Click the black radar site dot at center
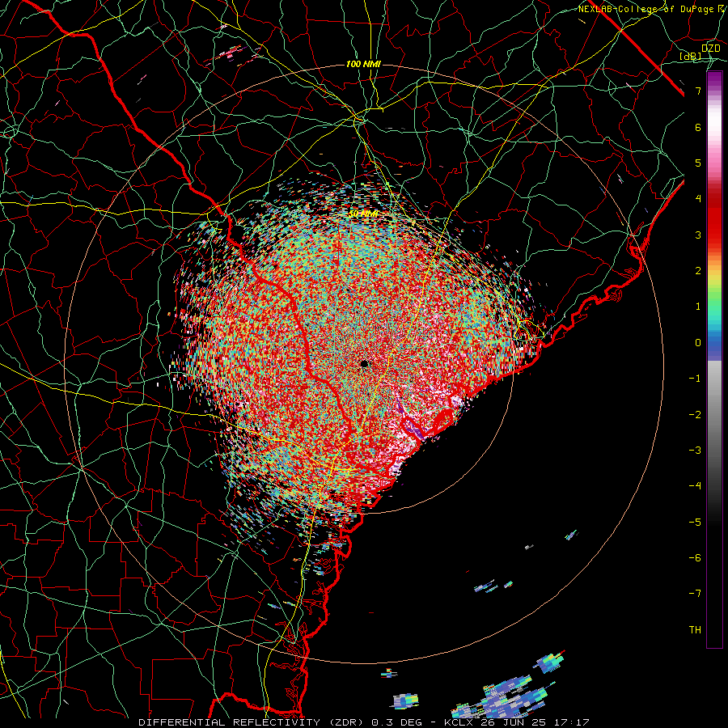This screenshot has width=728, height=728. (364, 363)
